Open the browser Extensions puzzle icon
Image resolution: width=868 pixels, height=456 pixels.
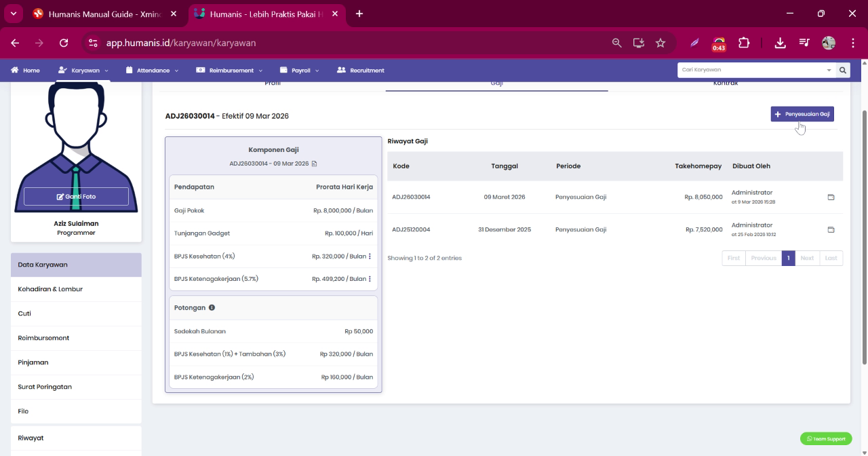pos(744,43)
